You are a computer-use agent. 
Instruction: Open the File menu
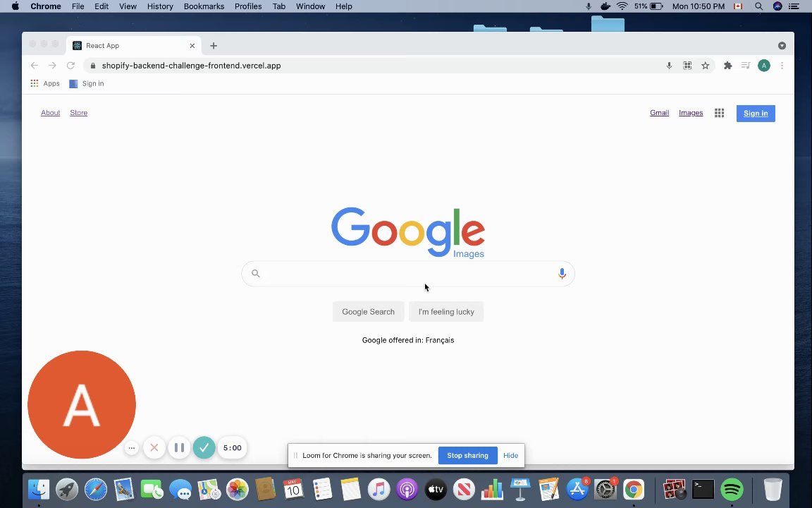[x=78, y=6]
